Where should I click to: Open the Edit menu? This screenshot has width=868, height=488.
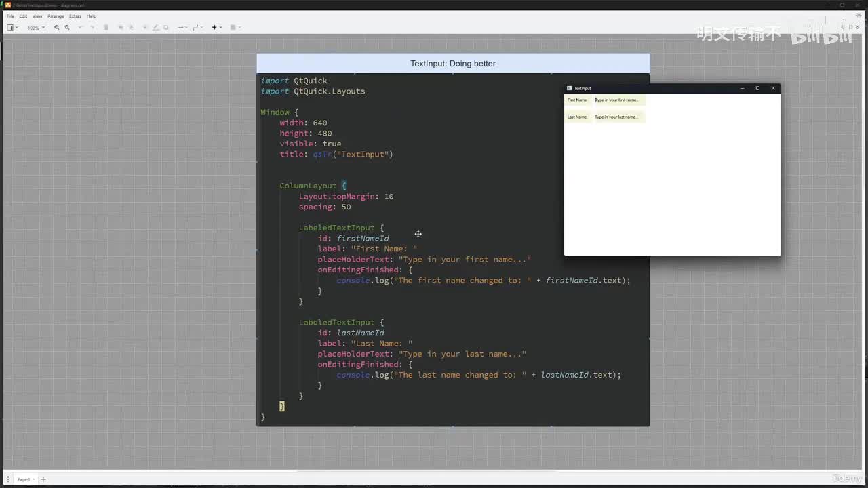[x=23, y=16]
